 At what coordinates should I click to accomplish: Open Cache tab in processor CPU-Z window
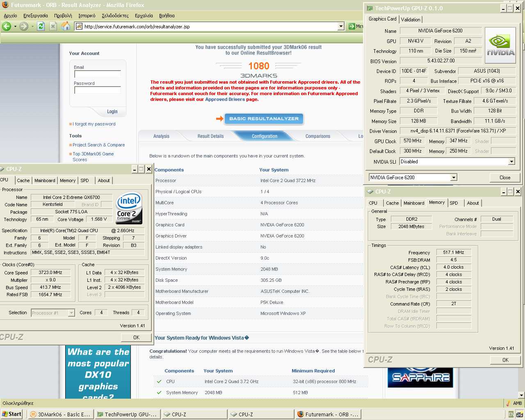(23, 180)
